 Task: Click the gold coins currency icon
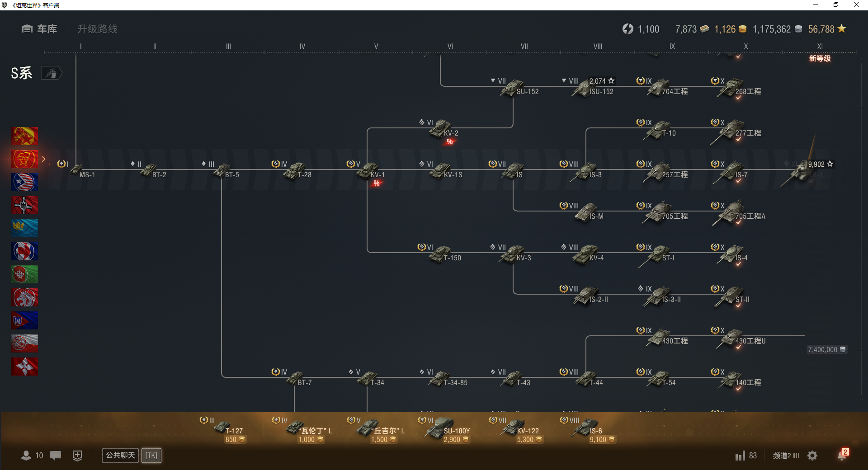(x=742, y=29)
